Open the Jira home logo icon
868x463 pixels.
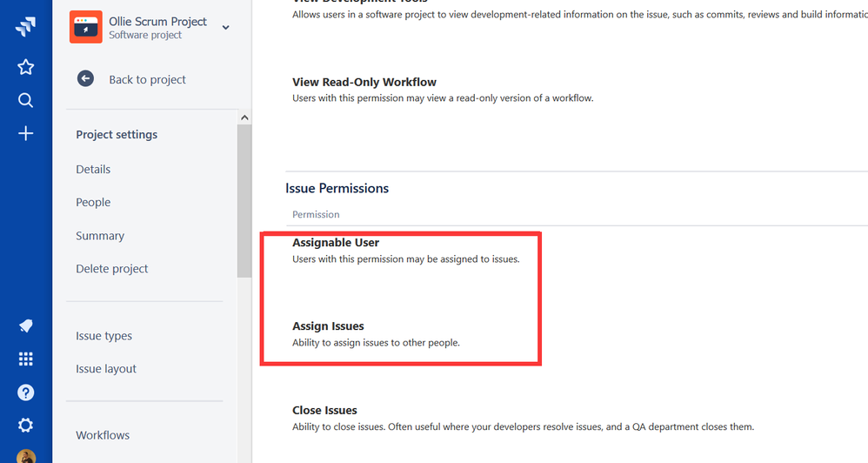(x=25, y=26)
